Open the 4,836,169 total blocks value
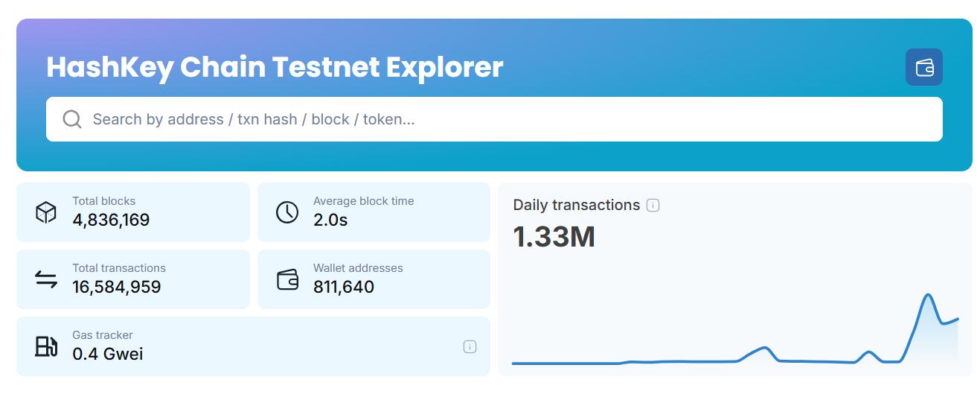Image resolution: width=980 pixels, height=400 pixels. point(111,220)
